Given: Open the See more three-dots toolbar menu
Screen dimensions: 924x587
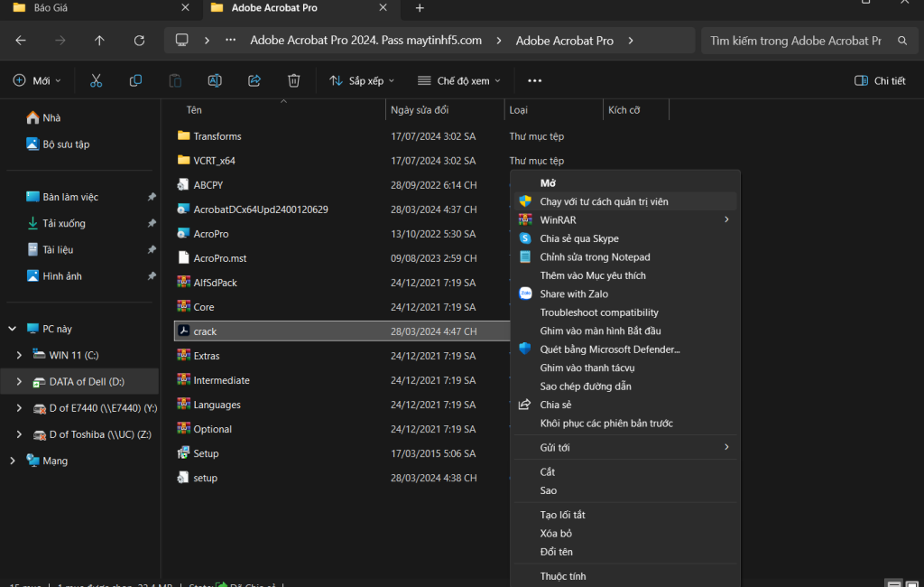Looking at the screenshot, I should (534, 80).
